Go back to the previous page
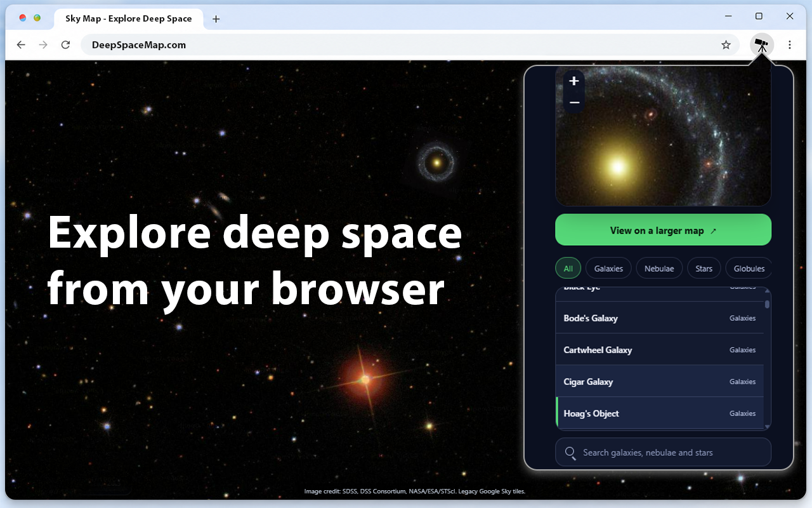Viewport: 812px width, 508px height. pos(21,45)
